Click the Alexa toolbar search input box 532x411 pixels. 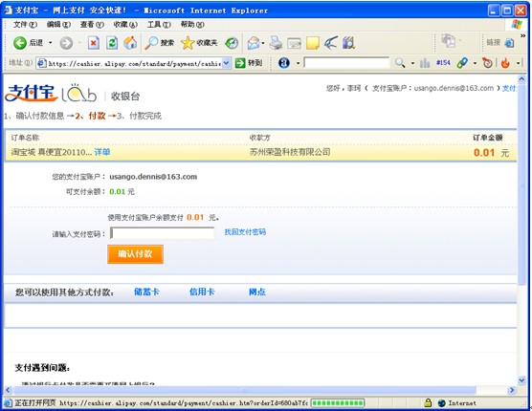(x=346, y=63)
